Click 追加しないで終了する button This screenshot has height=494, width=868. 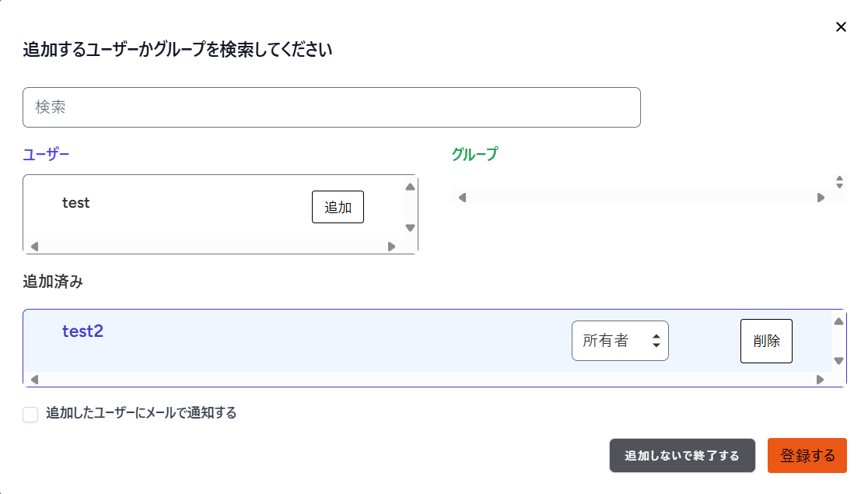point(682,455)
